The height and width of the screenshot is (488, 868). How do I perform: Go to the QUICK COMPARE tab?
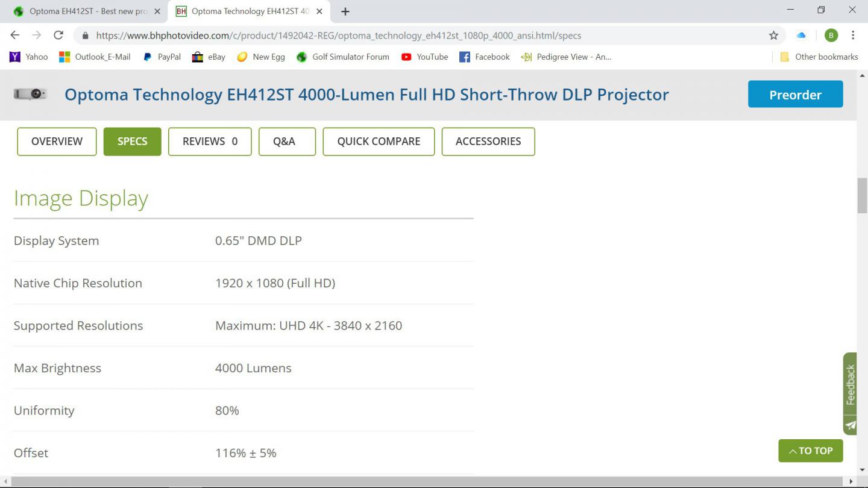tap(379, 142)
